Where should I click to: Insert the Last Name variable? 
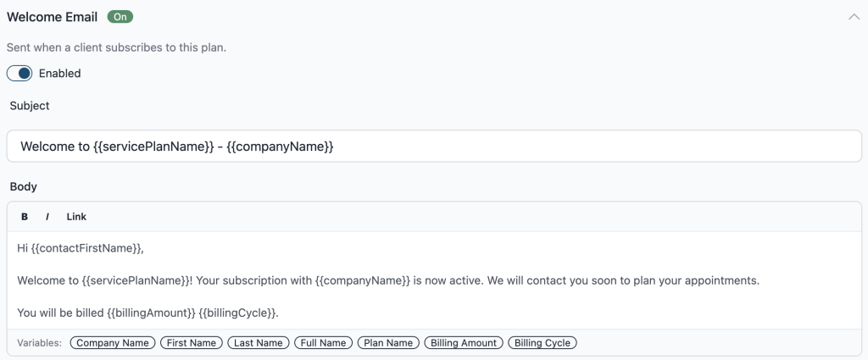pos(259,343)
